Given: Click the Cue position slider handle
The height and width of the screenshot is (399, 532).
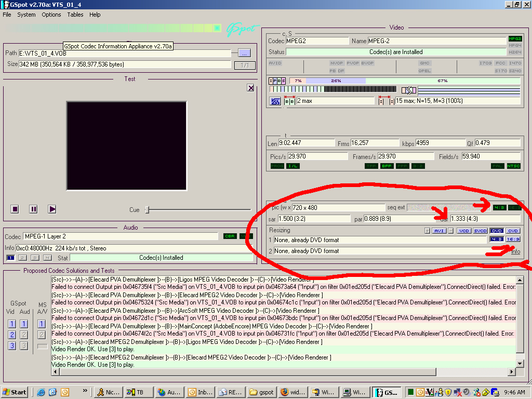Looking at the screenshot, I should (147, 210).
